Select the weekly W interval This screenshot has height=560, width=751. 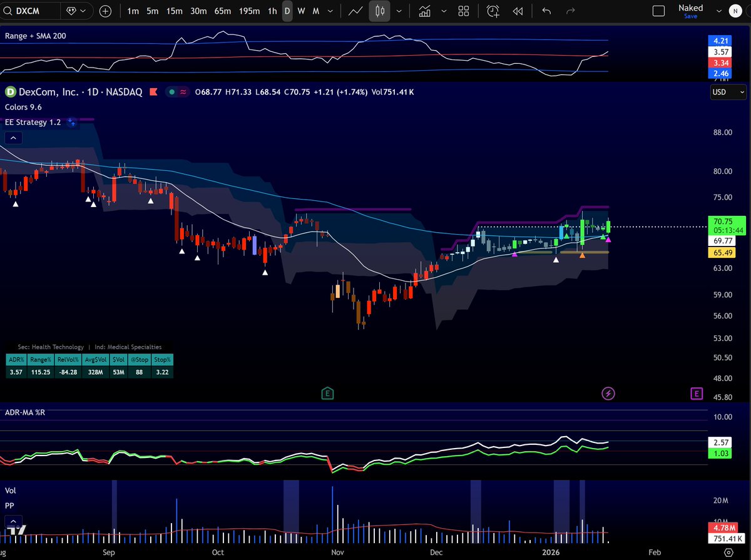tap(302, 11)
